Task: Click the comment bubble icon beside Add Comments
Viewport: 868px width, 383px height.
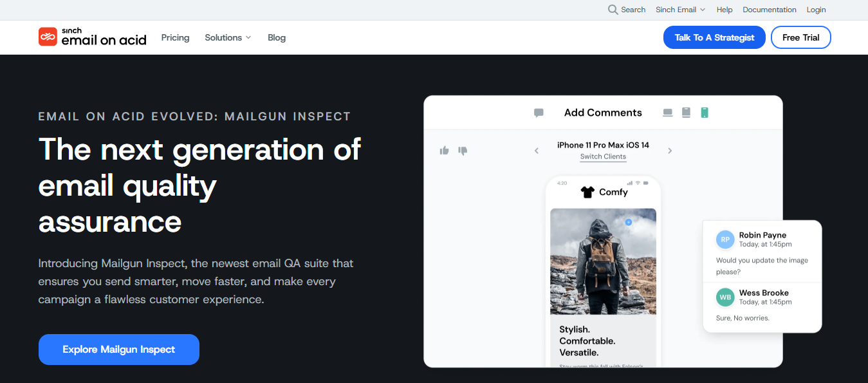Action: coord(539,113)
